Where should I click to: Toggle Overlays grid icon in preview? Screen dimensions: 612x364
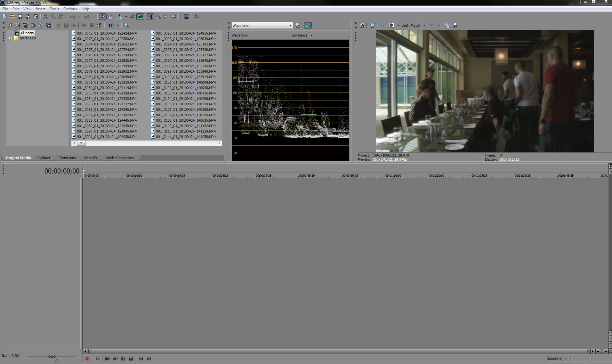click(431, 25)
